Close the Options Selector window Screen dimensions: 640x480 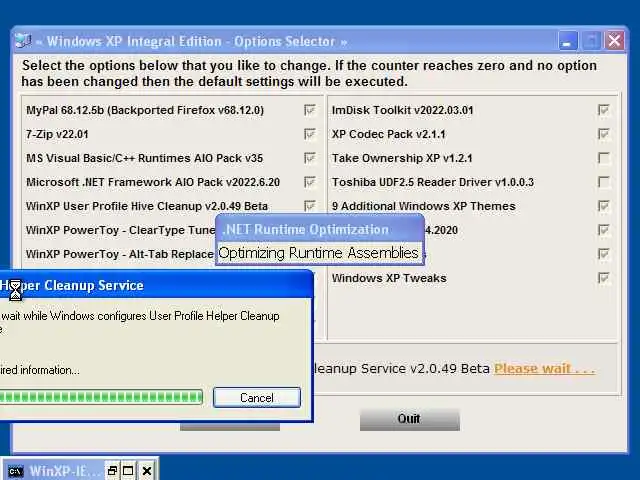click(x=614, y=41)
